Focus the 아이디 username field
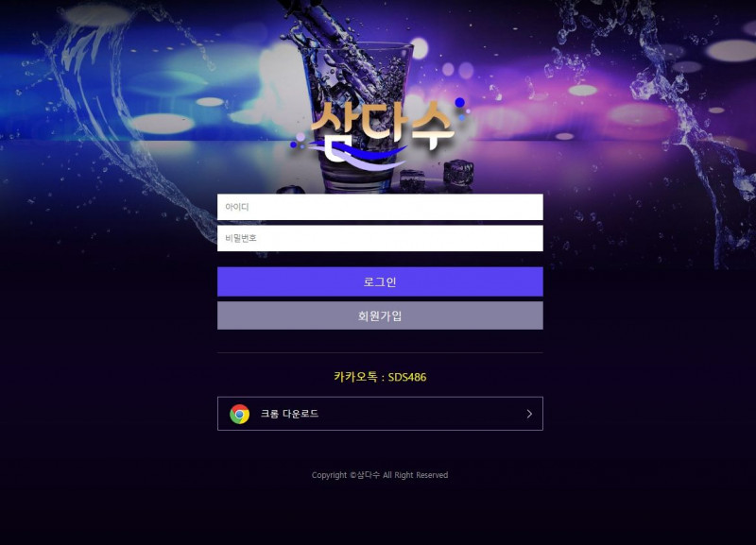The image size is (756, 545). tap(380, 207)
